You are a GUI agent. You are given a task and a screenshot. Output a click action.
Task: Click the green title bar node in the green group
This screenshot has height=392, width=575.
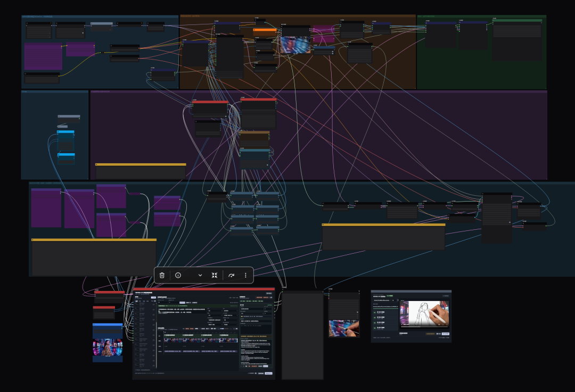coord(517,21)
